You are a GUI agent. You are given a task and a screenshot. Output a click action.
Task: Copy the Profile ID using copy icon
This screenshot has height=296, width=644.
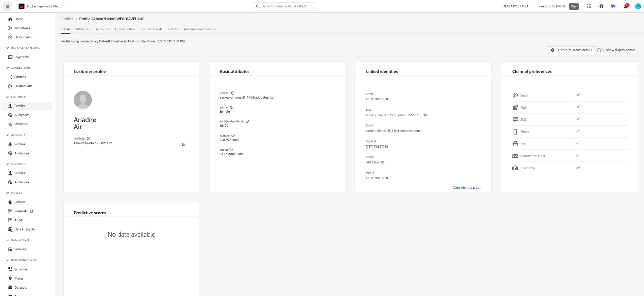(x=184, y=144)
